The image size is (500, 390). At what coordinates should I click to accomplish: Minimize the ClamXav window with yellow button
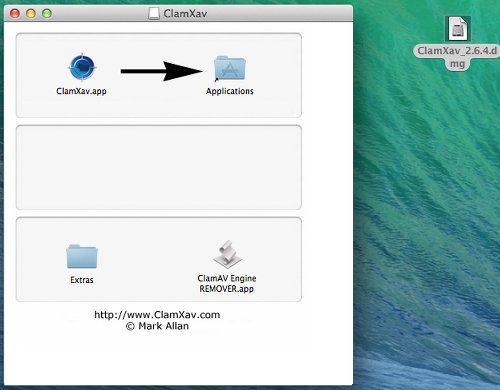tap(31, 13)
